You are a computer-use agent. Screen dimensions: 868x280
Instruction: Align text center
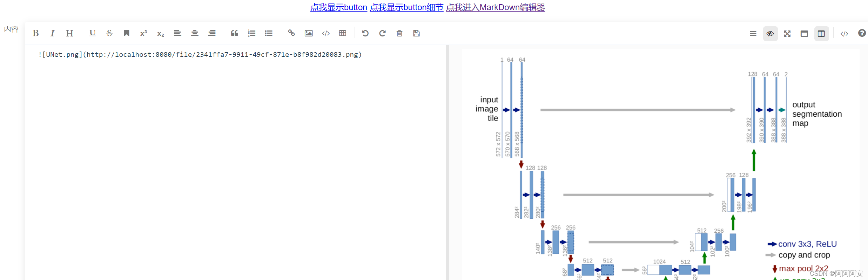[x=195, y=33]
